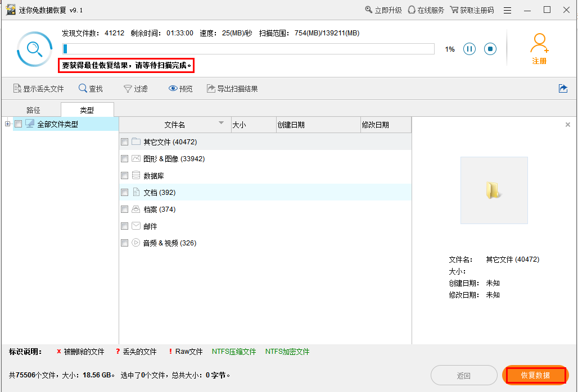Tick the Database checkbox
The width and height of the screenshot is (578, 392).
[x=125, y=176]
